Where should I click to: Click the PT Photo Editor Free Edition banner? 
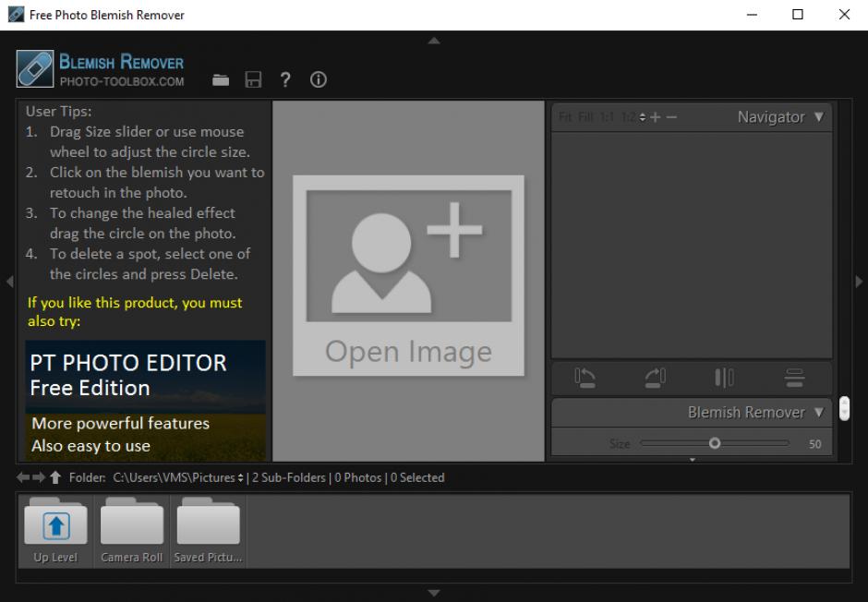[146, 401]
